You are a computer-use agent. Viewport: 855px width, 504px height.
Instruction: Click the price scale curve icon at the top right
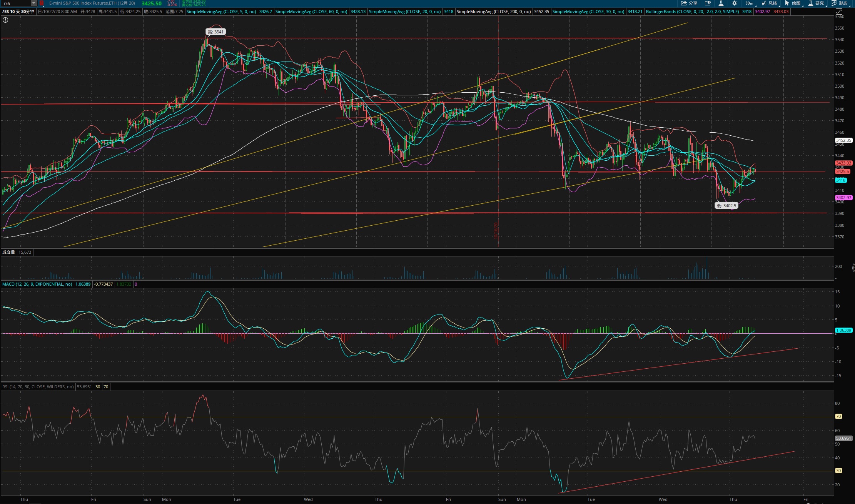(x=838, y=12)
